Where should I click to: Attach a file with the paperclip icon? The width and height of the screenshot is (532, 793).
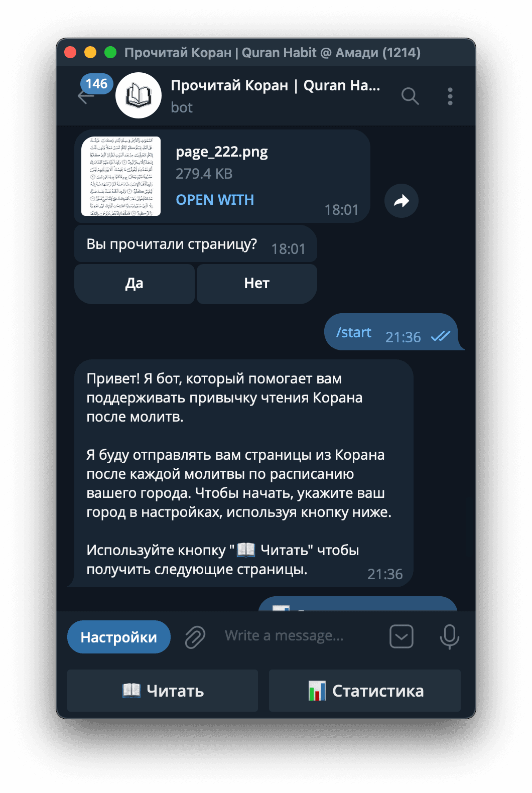(195, 637)
